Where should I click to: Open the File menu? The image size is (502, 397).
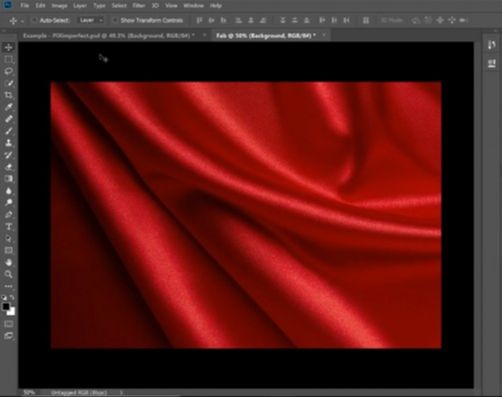[25, 6]
